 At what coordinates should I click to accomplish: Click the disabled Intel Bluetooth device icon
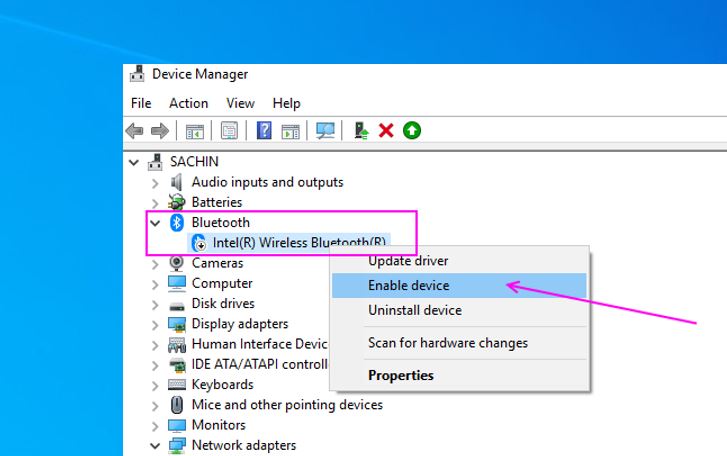[x=199, y=243]
